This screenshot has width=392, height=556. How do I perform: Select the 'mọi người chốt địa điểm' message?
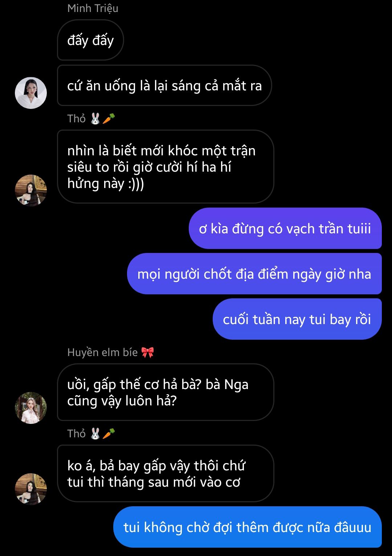(x=254, y=274)
